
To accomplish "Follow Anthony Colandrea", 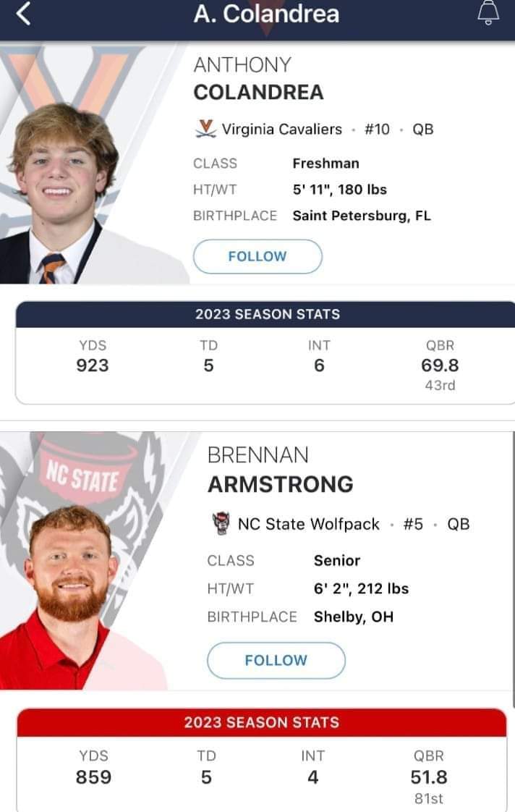I will tap(257, 256).
